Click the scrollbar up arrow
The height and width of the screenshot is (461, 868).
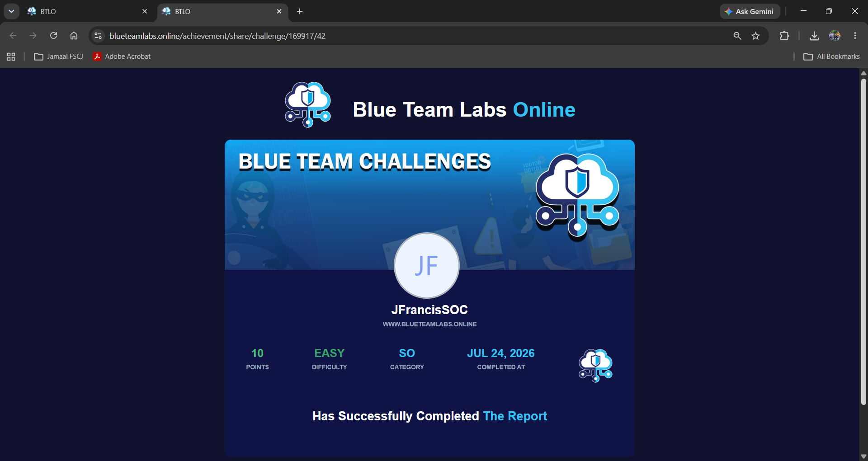click(863, 73)
